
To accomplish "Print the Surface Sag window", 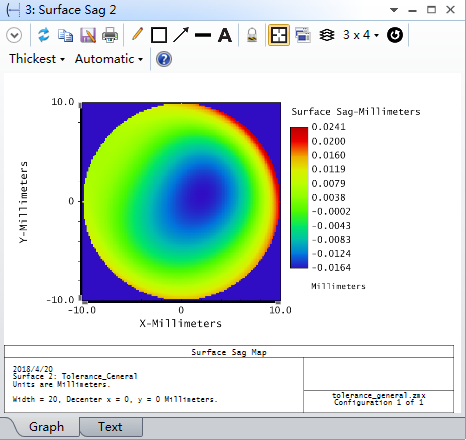I will coord(110,35).
